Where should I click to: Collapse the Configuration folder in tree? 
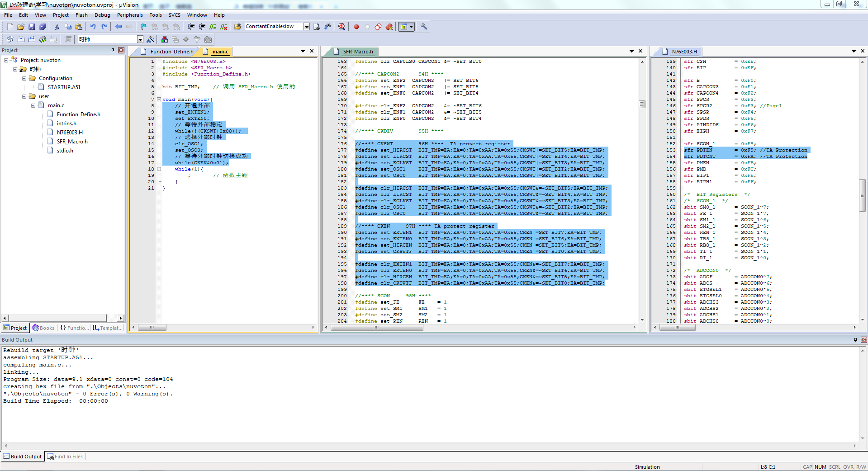click(x=24, y=78)
